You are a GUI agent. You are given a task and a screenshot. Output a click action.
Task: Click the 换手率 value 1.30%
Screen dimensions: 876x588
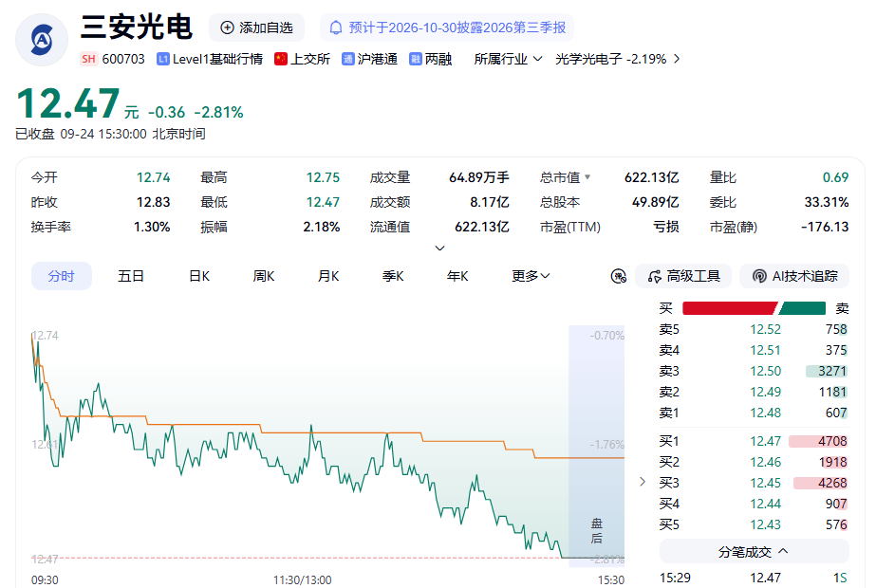click(152, 227)
